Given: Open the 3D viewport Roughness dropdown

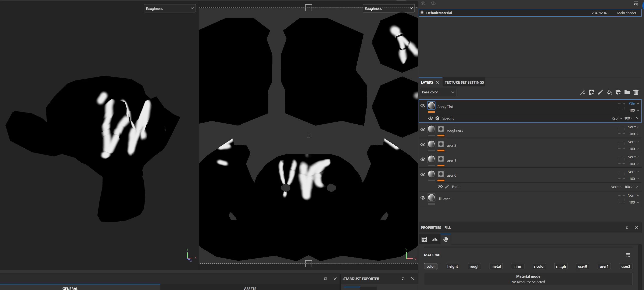Looking at the screenshot, I should [170, 8].
